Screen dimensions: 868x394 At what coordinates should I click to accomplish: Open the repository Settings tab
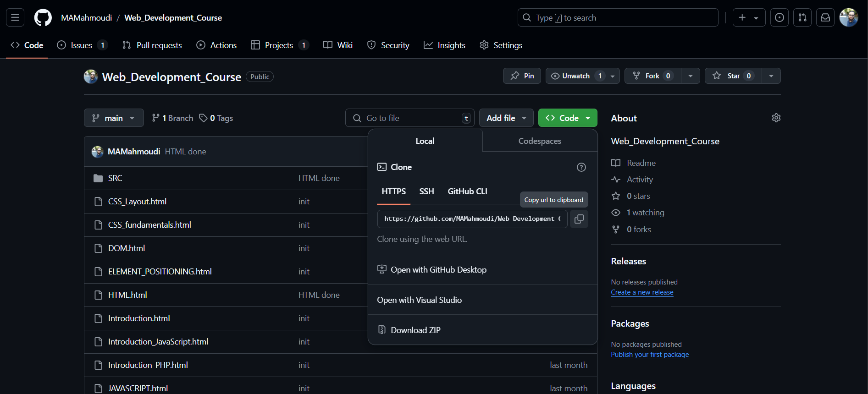coord(501,45)
